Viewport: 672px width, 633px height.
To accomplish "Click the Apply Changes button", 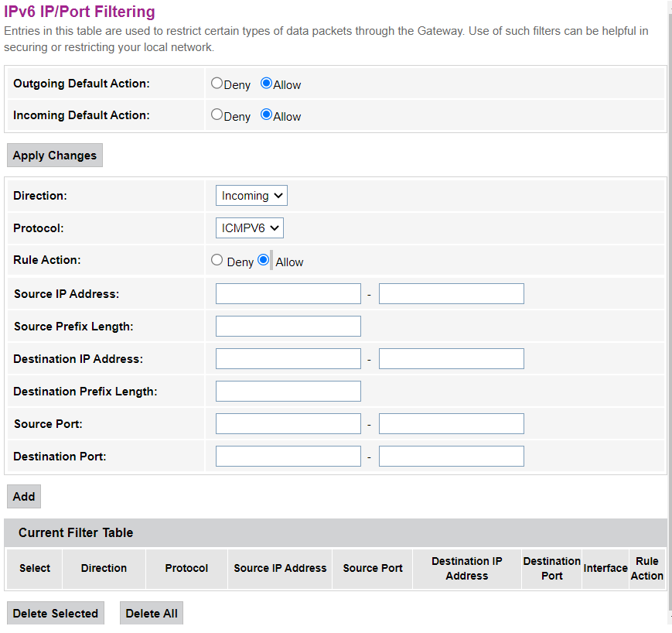I will pyautogui.click(x=55, y=156).
